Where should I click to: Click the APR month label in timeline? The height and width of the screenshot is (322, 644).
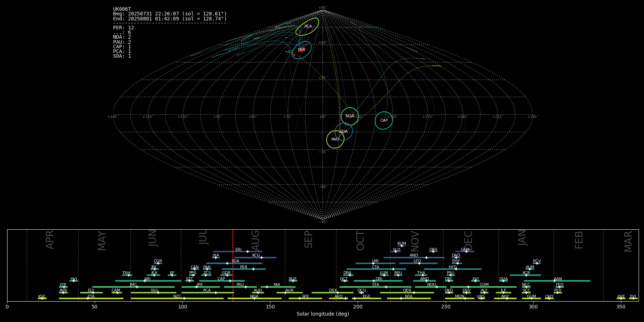[x=50, y=240]
